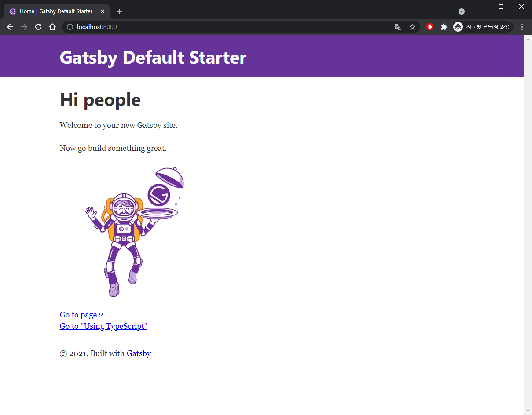This screenshot has width=532, height=415.
Task: Go back using the browser back arrow
Action: [x=10, y=27]
